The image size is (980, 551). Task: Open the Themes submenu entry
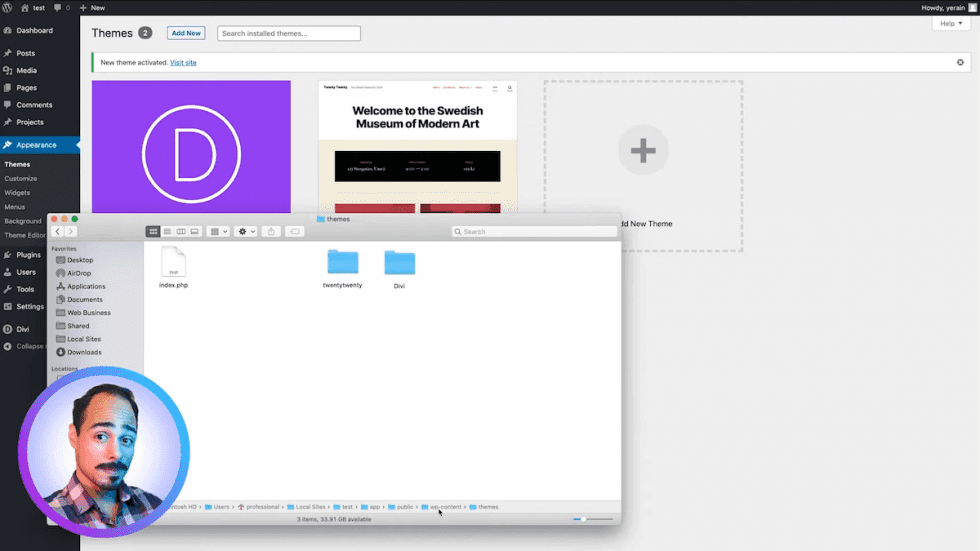coord(18,164)
